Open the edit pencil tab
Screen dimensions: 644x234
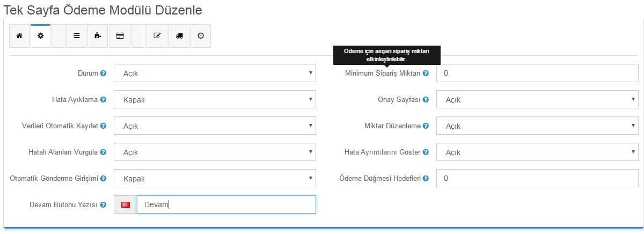(x=157, y=36)
